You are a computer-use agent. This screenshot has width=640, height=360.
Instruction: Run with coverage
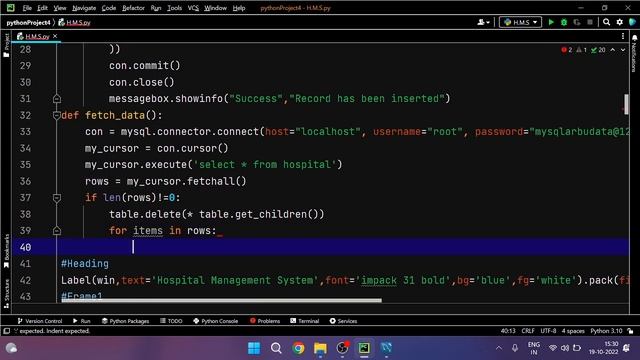tap(577, 22)
